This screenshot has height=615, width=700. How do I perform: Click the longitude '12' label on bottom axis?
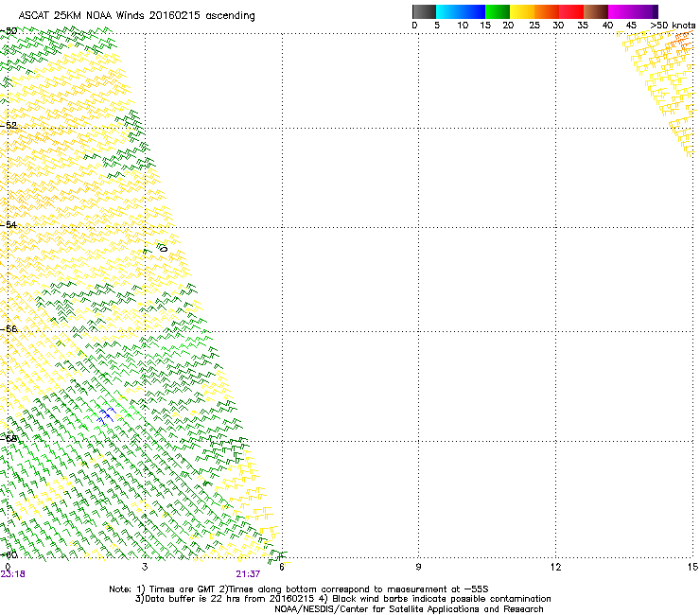click(555, 567)
